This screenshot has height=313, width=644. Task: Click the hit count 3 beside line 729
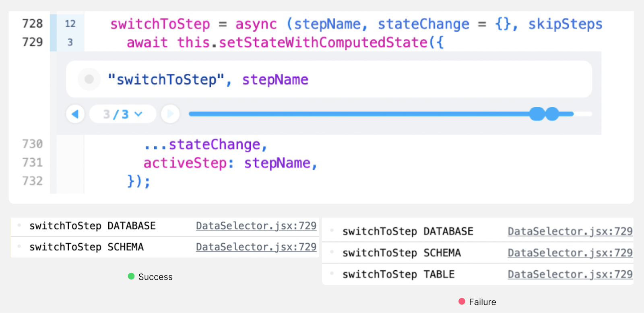point(70,42)
